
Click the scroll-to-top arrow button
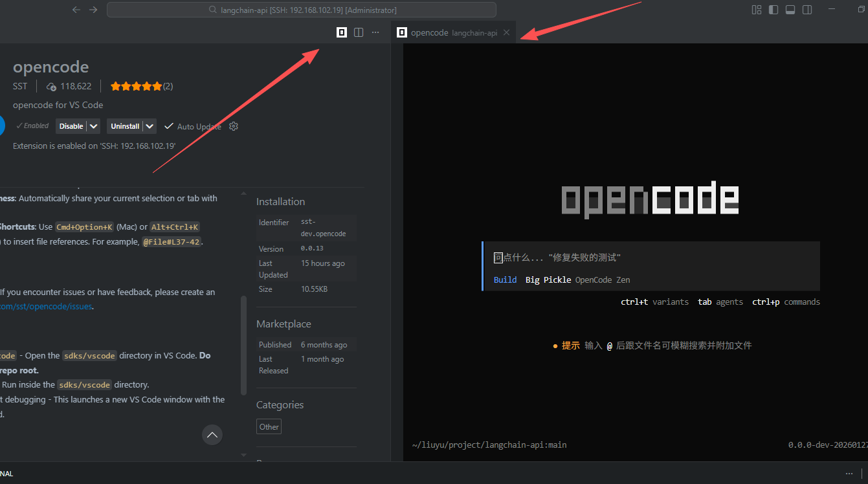[212, 435]
